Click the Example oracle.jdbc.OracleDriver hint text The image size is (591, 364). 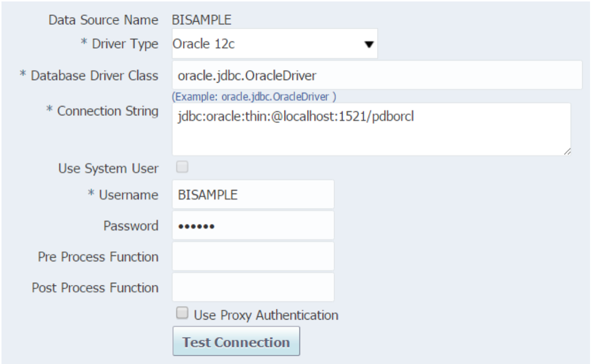[x=253, y=96]
